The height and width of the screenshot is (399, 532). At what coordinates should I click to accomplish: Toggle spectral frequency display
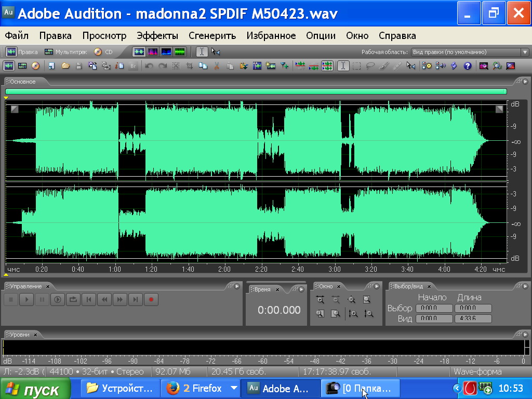[153, 52]
